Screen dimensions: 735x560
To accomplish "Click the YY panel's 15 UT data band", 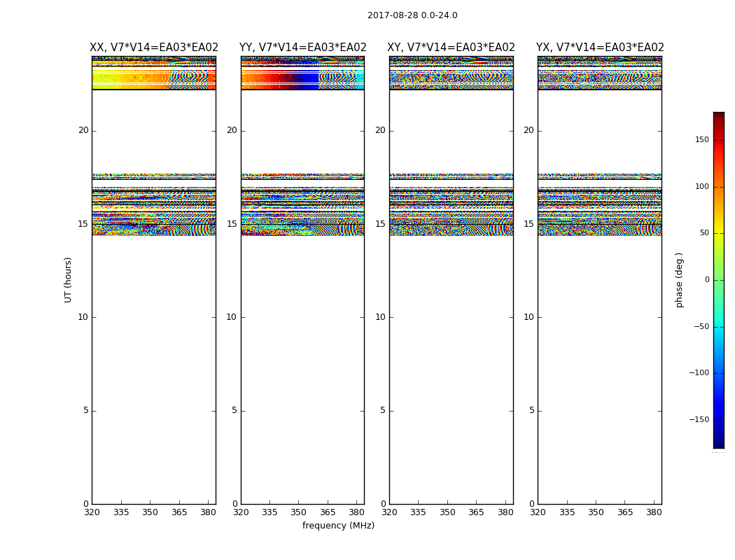I will tap(303, 225).
